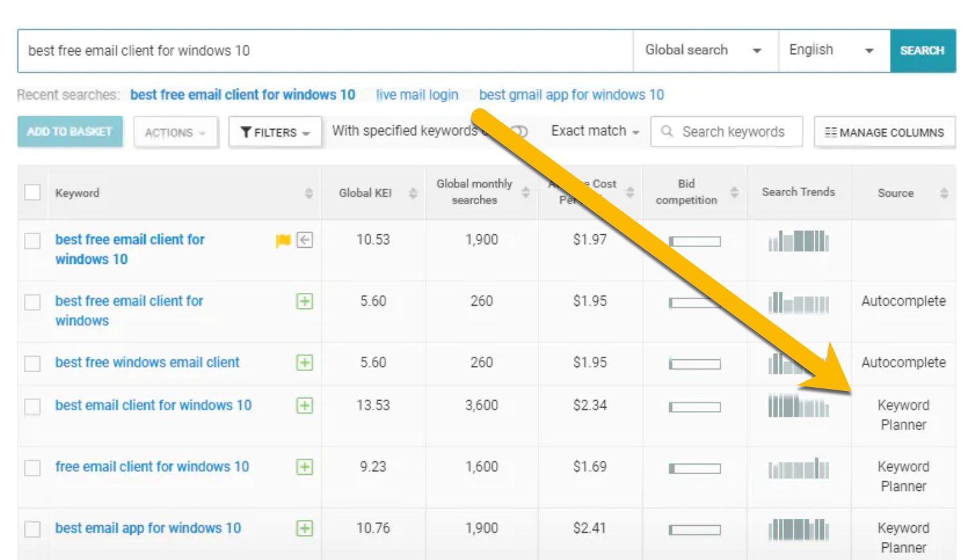Open the "live mail login" recent search
The height and width of the screenshot is (560, 966).
point(416,95)
